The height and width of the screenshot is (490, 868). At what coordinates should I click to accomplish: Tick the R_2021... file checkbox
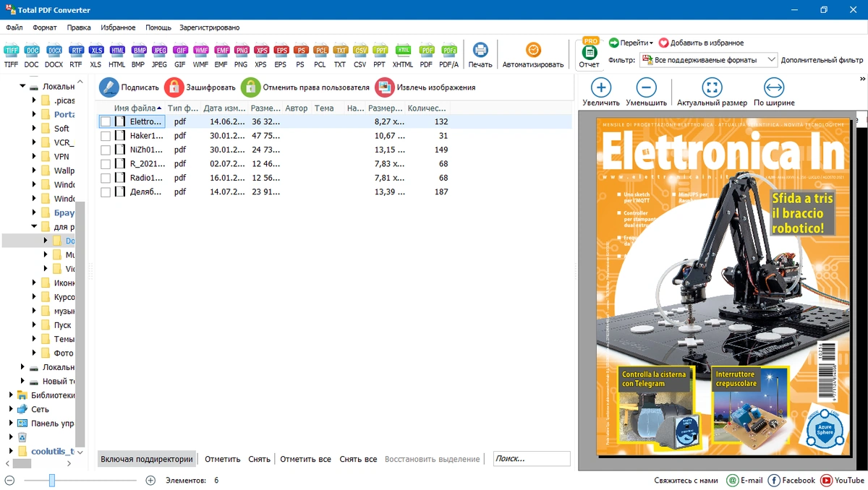pyautogui.click(x=106, y=164)
